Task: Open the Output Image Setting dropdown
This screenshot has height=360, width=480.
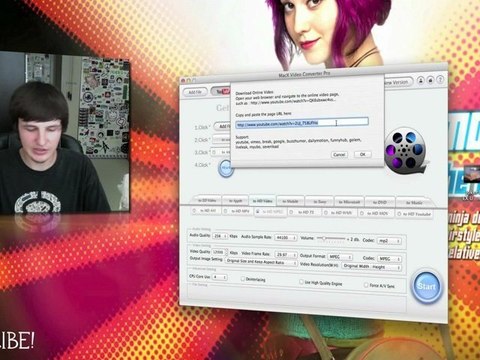Action: tap(261, 262)
